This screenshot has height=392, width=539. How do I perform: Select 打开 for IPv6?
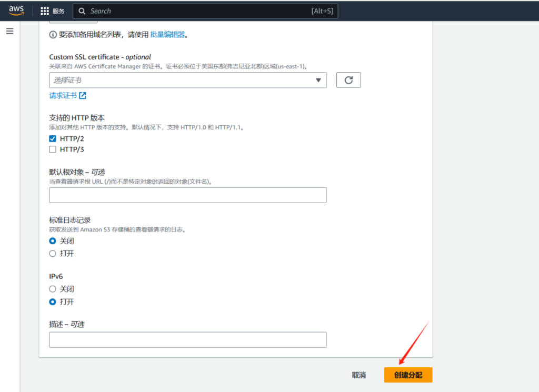click(x=53, y=302)
